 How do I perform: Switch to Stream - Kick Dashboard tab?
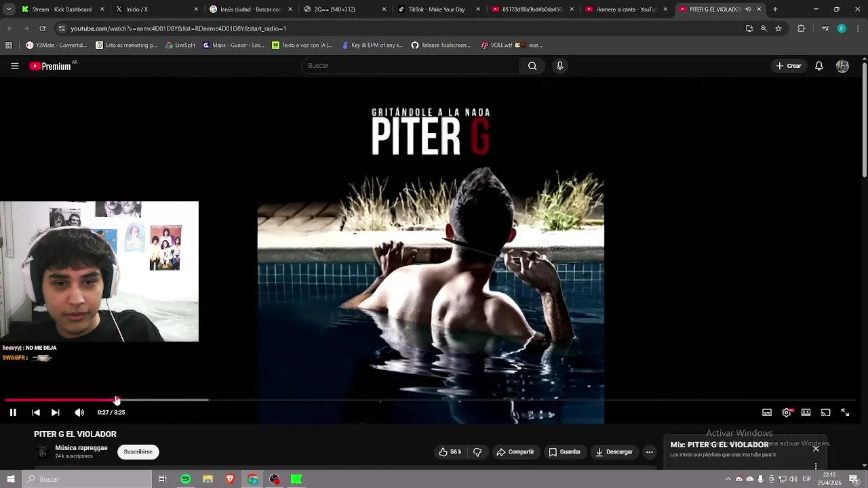(x=61, y=9)
